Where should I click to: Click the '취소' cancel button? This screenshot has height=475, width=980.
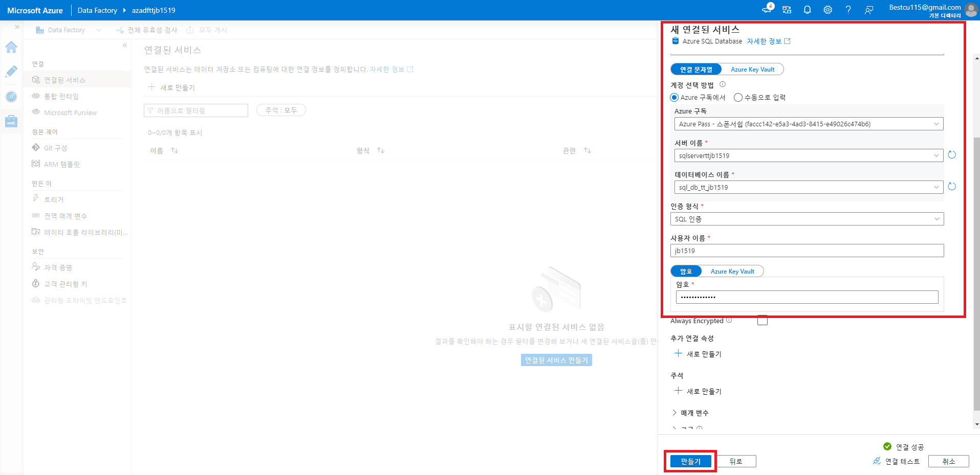click(x=949, y=461)
